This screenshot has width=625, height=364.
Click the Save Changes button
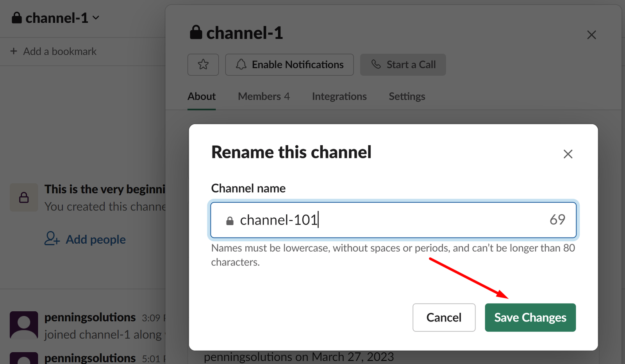coord(530,318)
